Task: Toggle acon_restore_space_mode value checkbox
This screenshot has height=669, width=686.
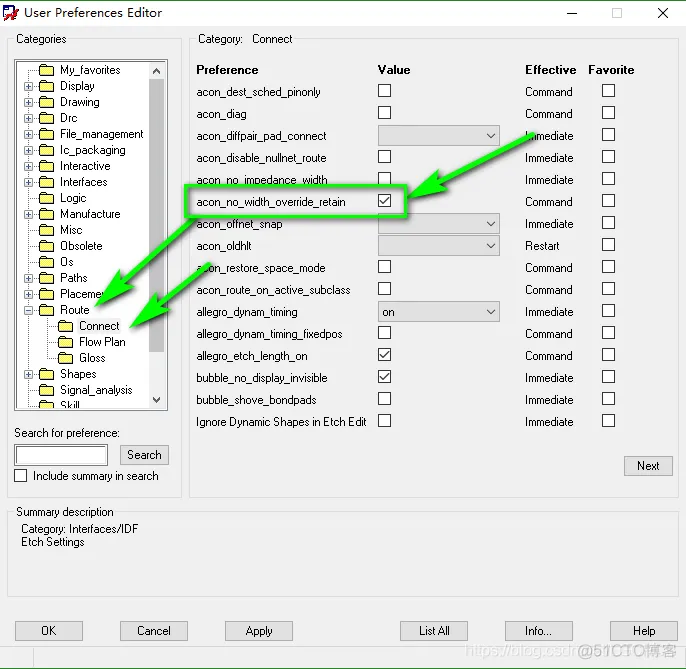Action: tap(385, 267)
